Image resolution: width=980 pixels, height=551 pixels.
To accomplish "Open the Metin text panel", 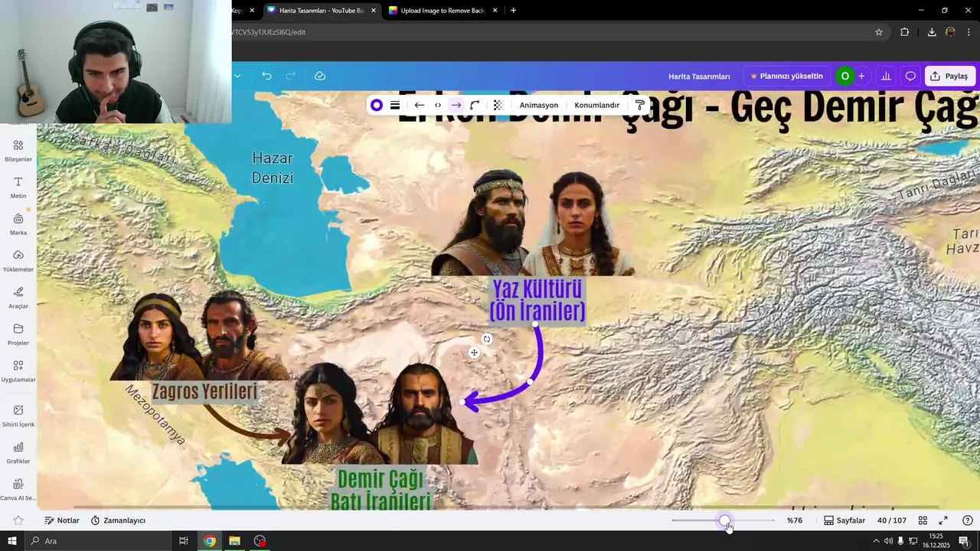I will [18, 187].
